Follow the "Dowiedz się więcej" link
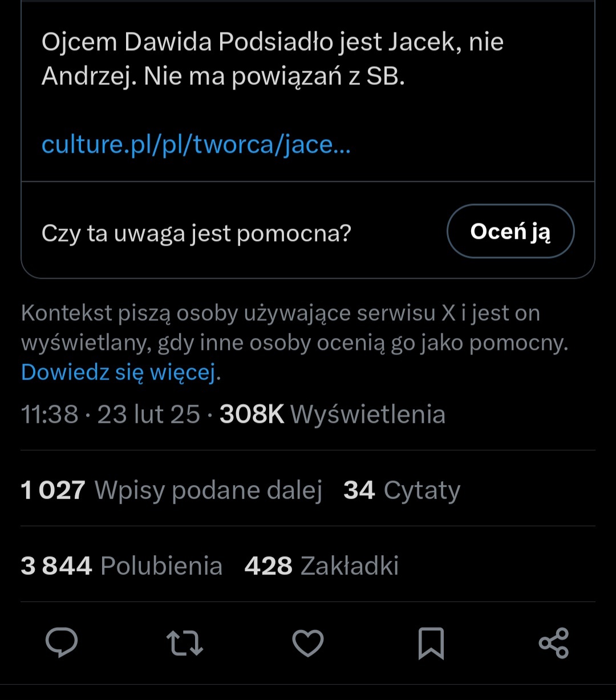The width and height of the screenshot is (616, 700). [x=119, y=372]
